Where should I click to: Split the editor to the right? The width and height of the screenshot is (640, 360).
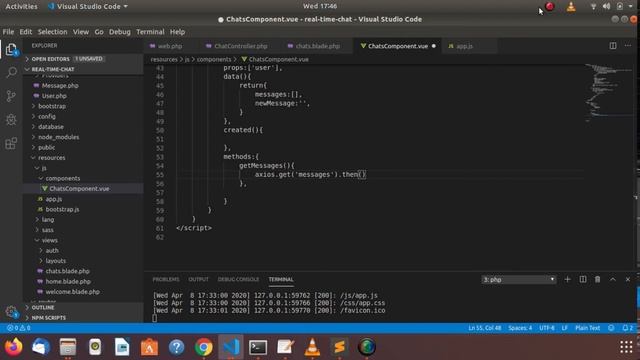[x=613, y=46]
